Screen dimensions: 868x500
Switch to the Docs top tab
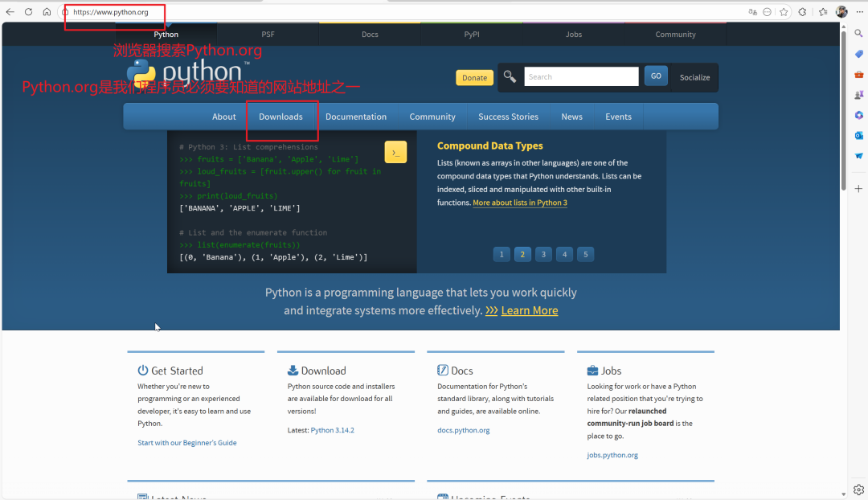370,35
